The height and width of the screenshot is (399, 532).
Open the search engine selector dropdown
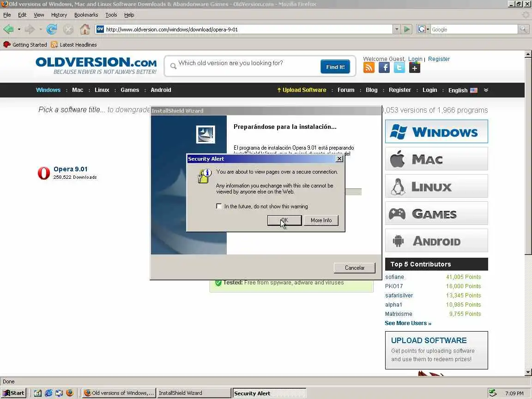[423, 29]
